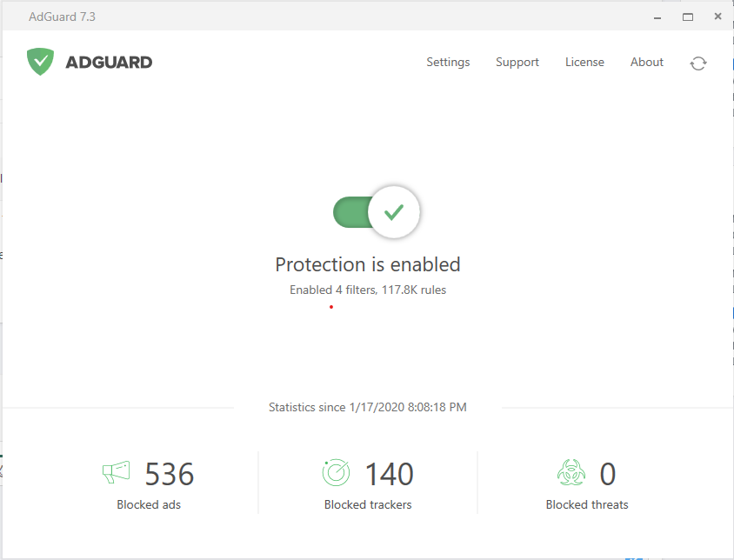Click the AdGuard shield logo icon

point(40,62)
